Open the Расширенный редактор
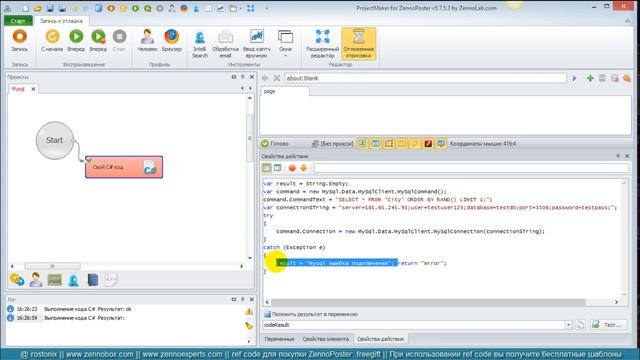This screenshot has width=640, height=360. (322, 44)
